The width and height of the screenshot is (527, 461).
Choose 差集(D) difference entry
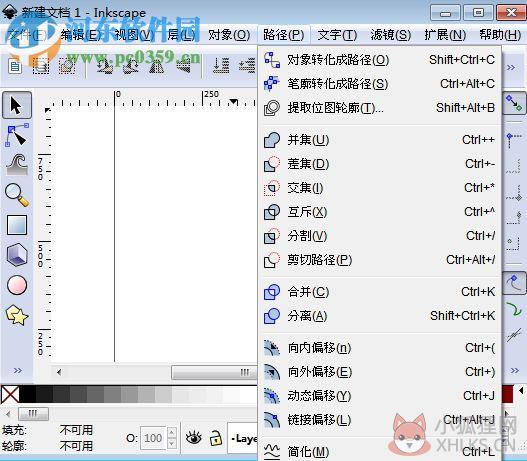pos(380,164)
